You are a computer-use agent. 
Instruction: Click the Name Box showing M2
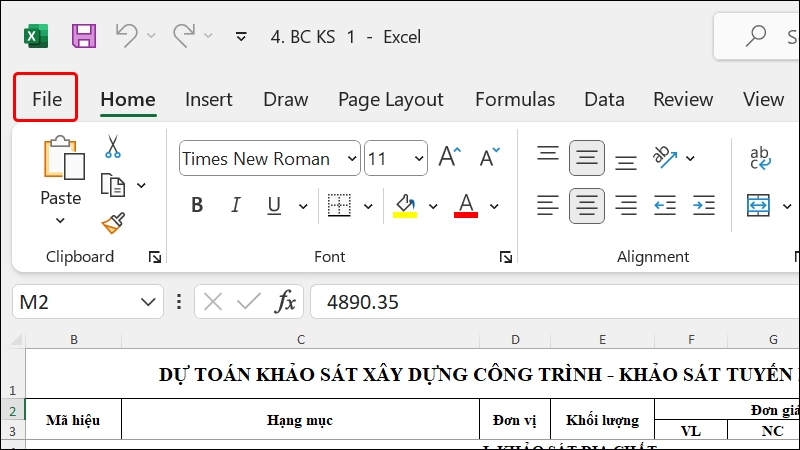(x=88, y=302)
